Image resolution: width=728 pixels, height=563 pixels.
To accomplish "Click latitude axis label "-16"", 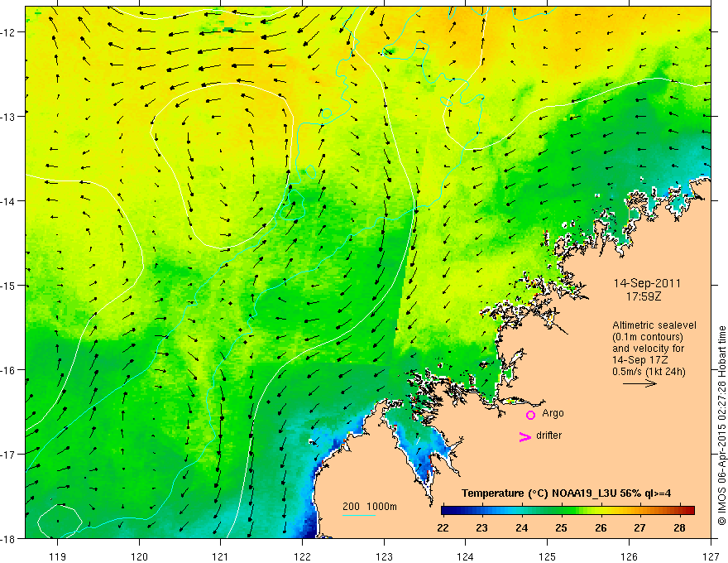I will coord(9,370).
